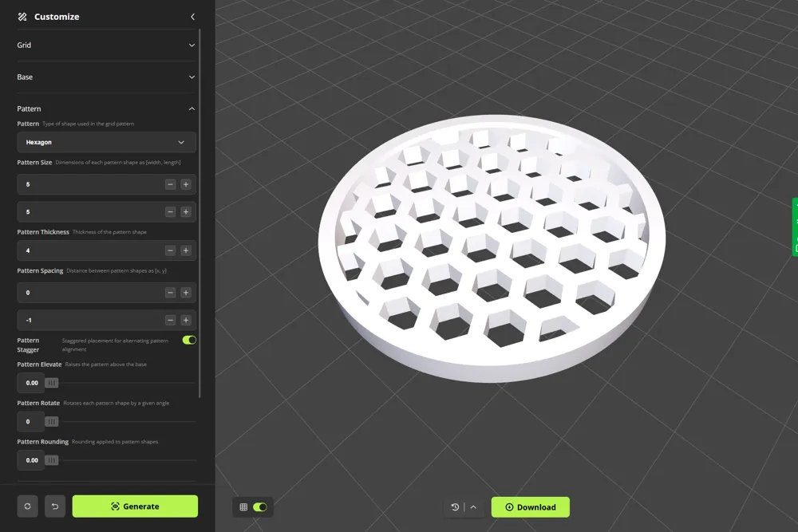Click inside the Pattern Size width input field
This screenshot has height=532, width=798.
(x=88, y=184)
